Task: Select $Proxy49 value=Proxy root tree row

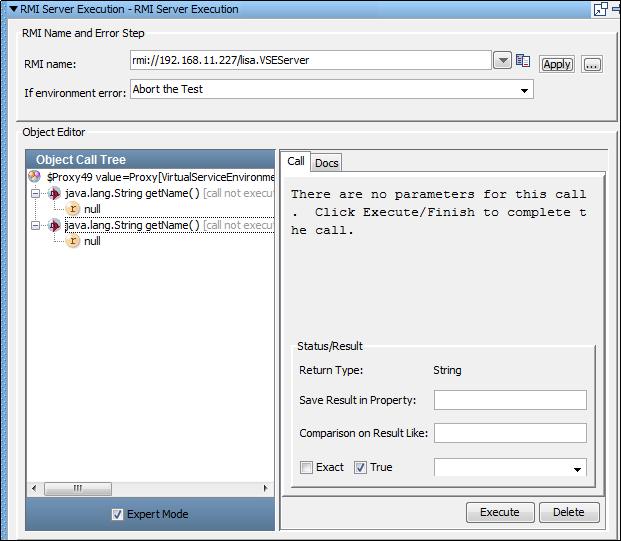Action: 160,177
